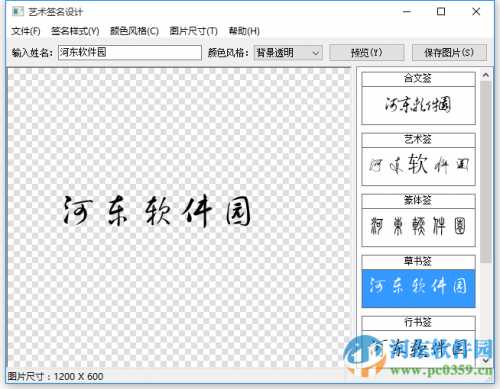The width and height of the screenshot is (500, 389).
Task: Click the 图片尺寸: 1200 X 600 status text
Action: 55,377
